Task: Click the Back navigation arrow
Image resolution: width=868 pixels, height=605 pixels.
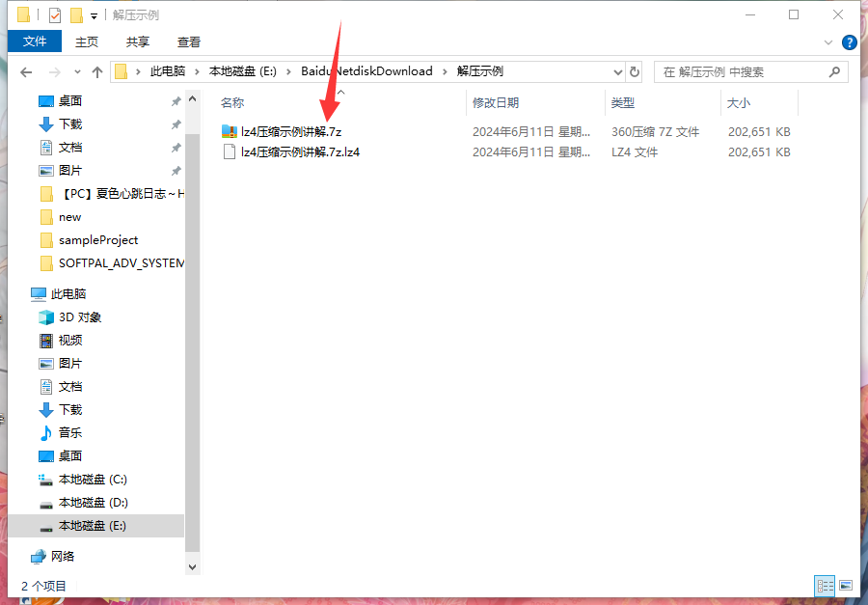Action: click(26, 72)
